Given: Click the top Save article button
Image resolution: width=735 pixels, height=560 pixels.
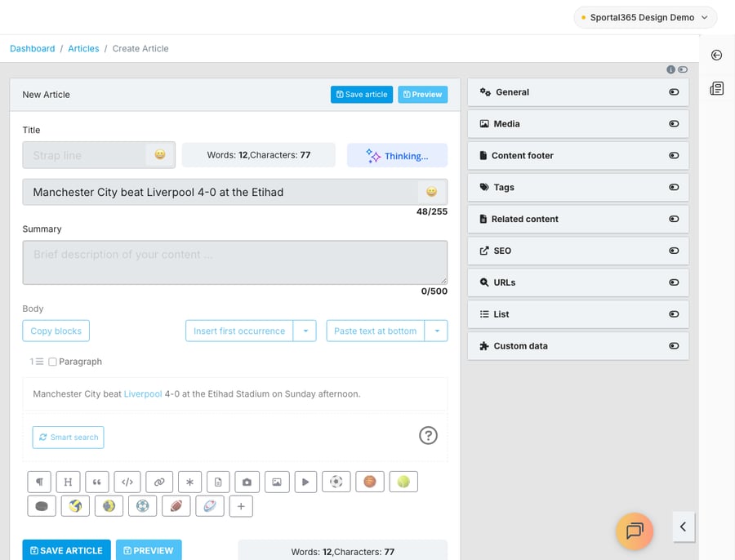Looking at the screenshot, I should tap(362, 94).
